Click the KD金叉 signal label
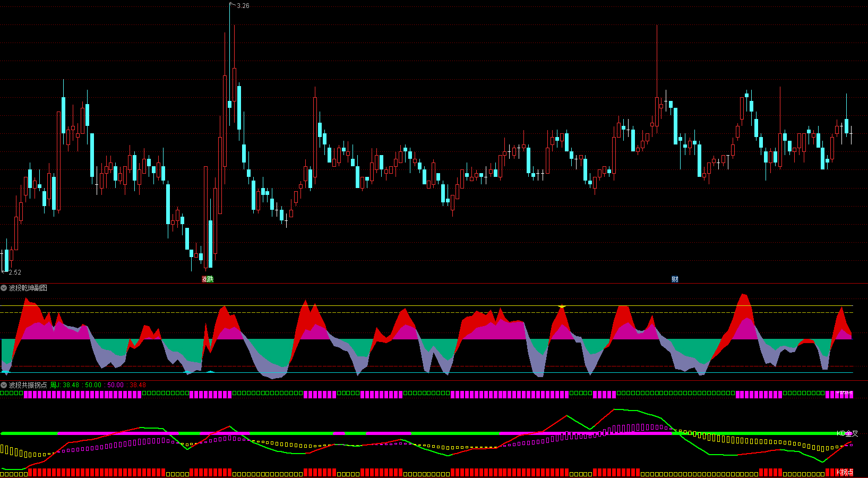The height and width of the screenshot is (478, 868). click(847, 433)
